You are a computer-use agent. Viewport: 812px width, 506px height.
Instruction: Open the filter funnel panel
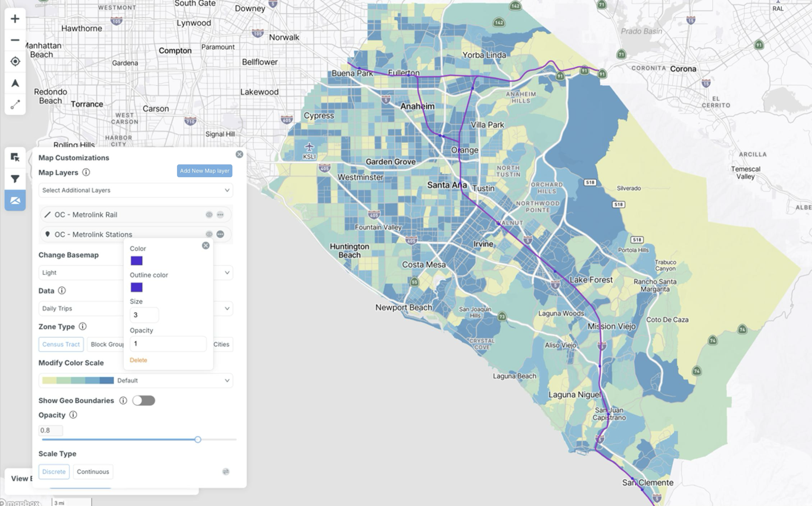15,179
